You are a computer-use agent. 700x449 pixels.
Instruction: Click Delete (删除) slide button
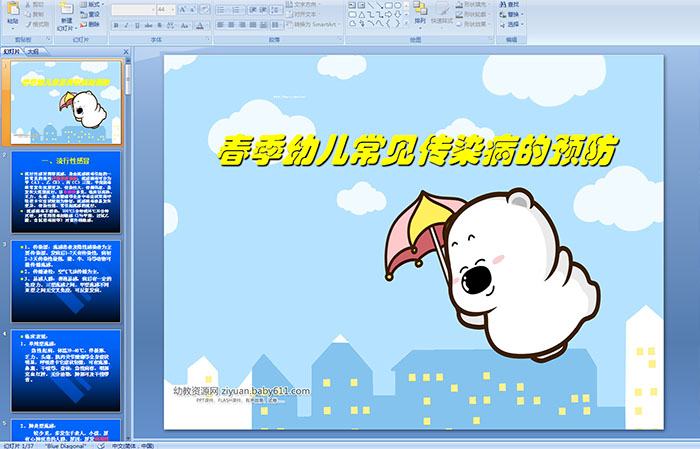[90, 24]
